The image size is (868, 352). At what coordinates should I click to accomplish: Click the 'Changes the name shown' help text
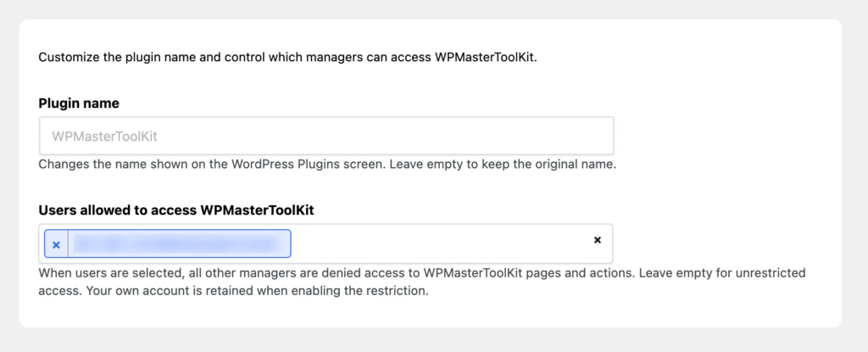pos(327,165)
